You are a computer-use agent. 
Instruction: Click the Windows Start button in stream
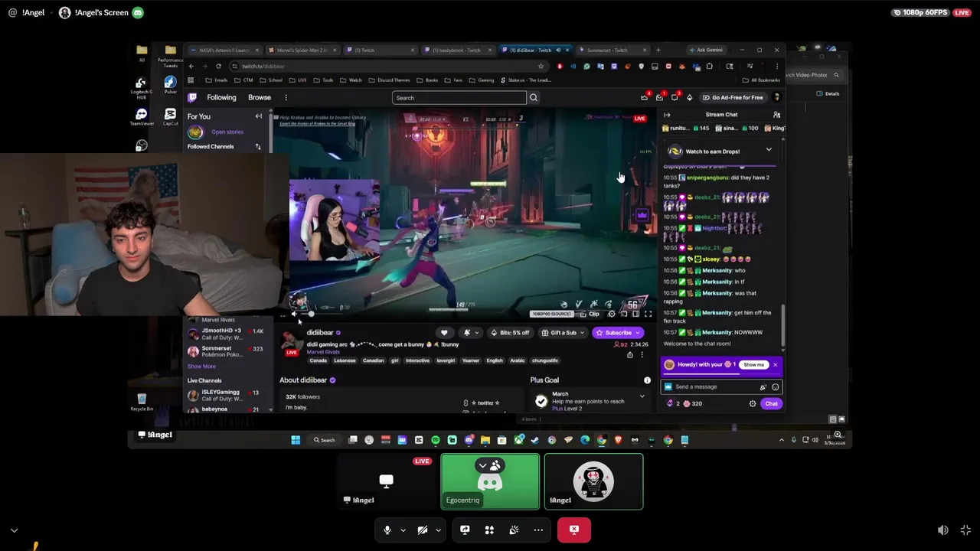296,440
